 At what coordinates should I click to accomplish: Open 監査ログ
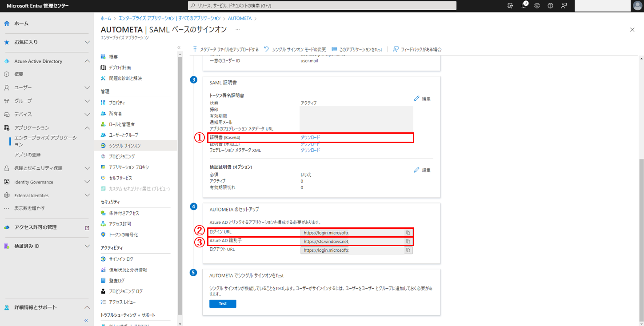tap(116, 281)
